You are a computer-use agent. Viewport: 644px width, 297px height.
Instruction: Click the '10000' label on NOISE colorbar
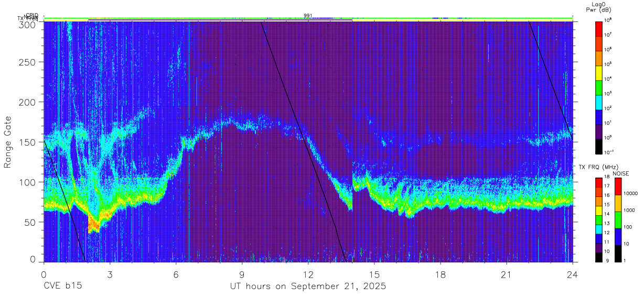click(632, 193)
